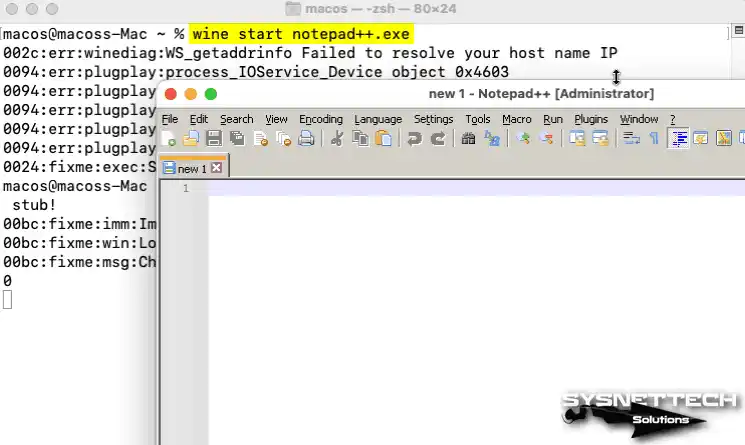The width and height of the screenshot is (745, 445).
Task: Click the Terminal cursor block at bottom
Action: coord(7,300)
